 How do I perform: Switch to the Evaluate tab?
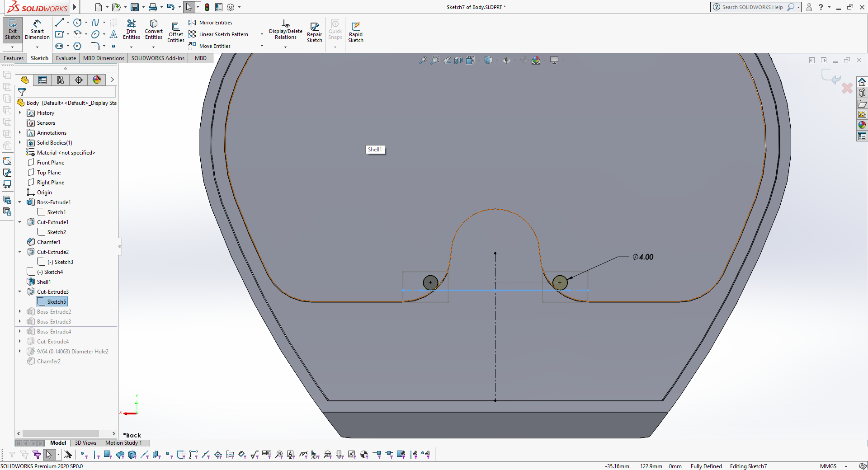(66, 58)
